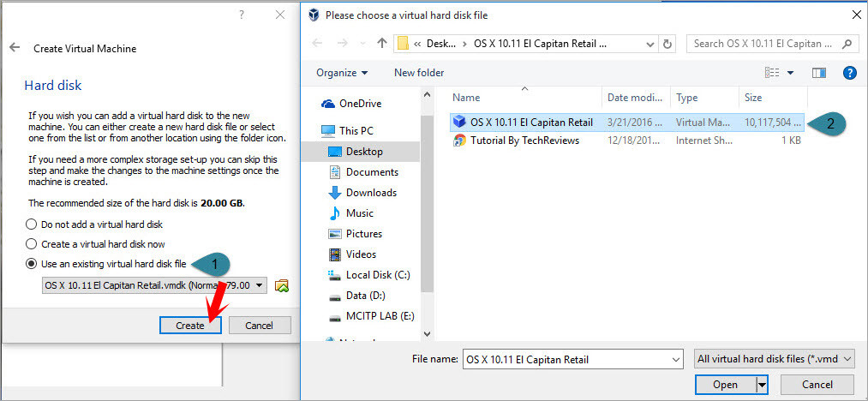Open virtual hard disk file type filter
This screenshot has height=401, width=868.
click(774, 360)
